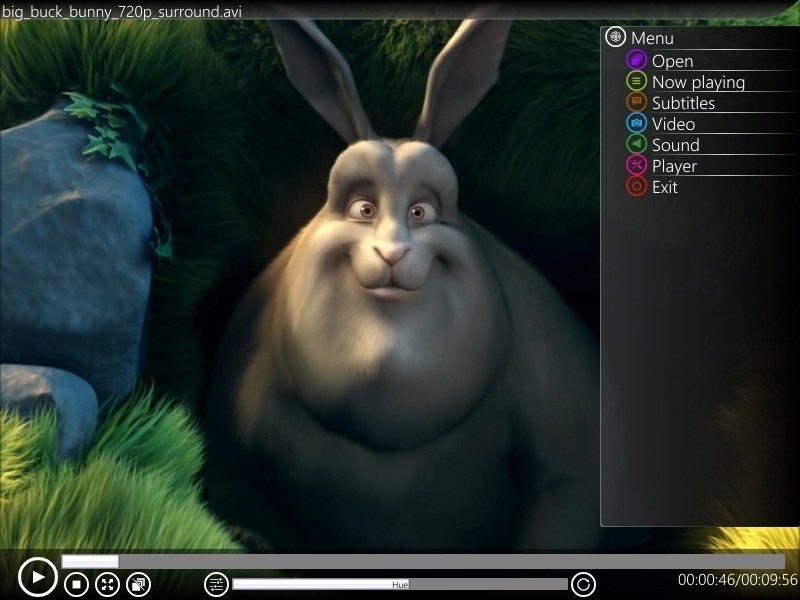The image size is (800, 600).
Task: Click the big_buck_bunny_720p_surround.avi title
Action: 121,11
